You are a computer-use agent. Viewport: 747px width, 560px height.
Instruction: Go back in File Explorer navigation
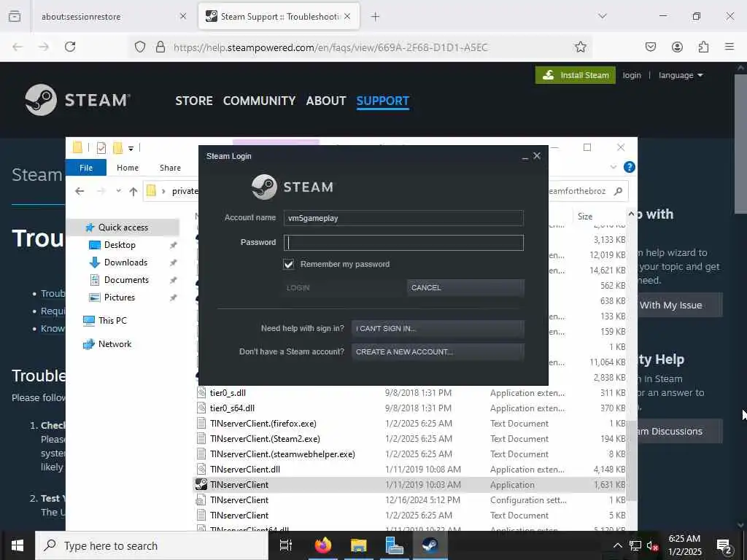(80, 192)
